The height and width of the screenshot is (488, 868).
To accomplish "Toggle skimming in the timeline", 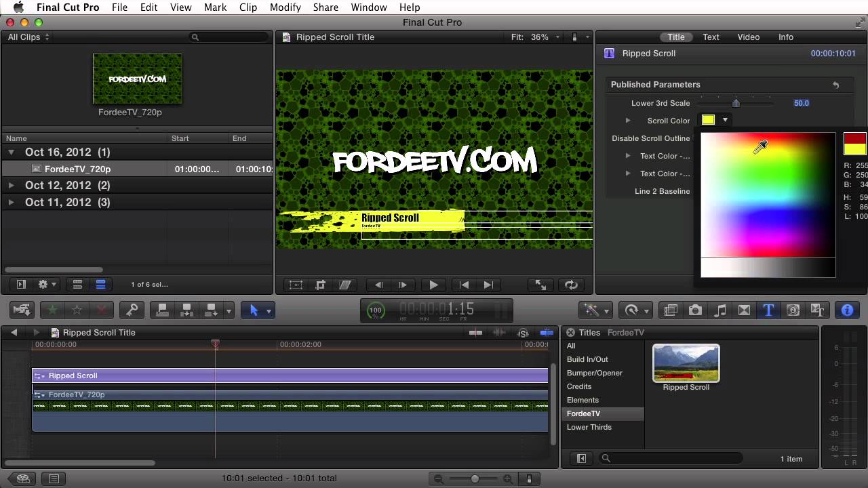I will point(476,333).
